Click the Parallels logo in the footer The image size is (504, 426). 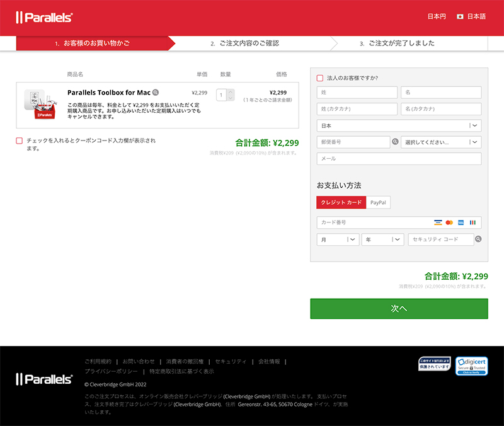[44, 379]
